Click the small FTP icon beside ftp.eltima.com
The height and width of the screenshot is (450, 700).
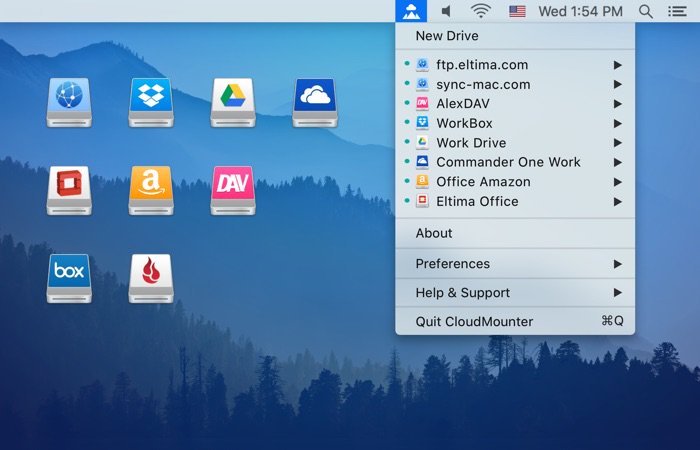click(422, 65)
